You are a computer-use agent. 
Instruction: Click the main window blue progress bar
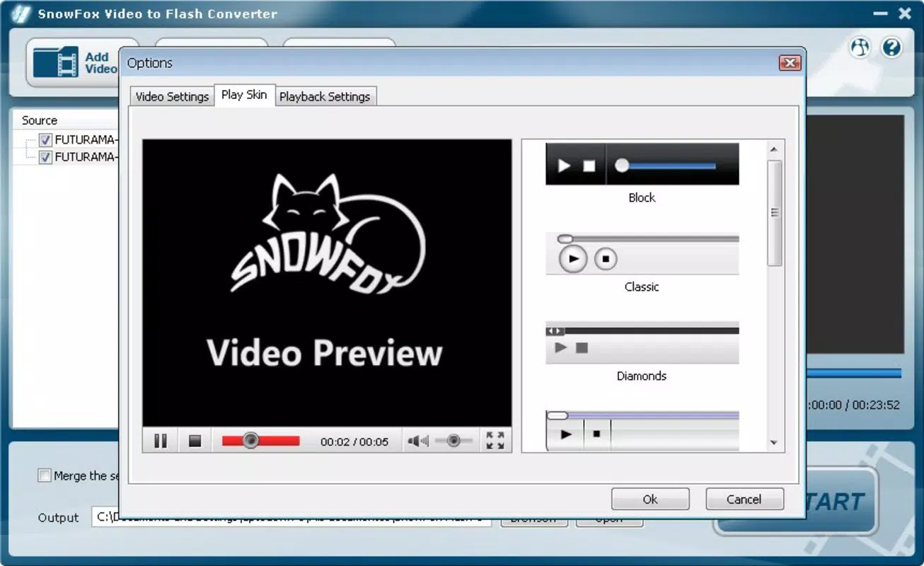pyautogui.click(x=853, y=373)
